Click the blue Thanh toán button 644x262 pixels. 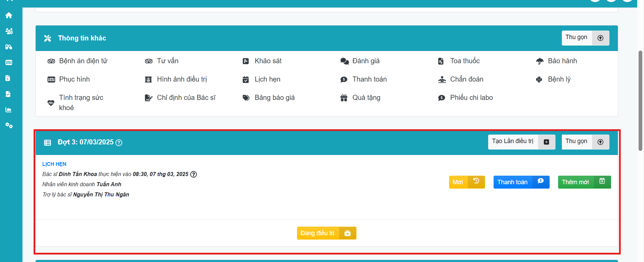521,182
